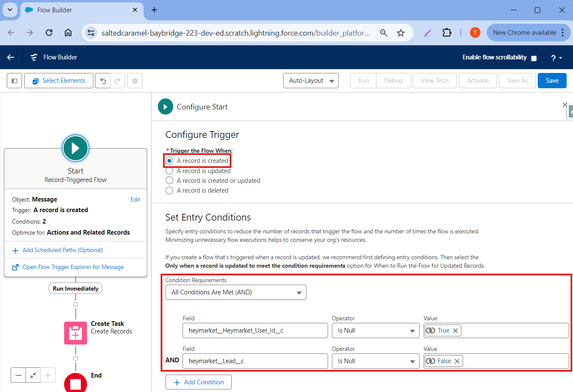Toggle the left toolbox panel icon
Image resolution: width=573 pixels, height=392 pixels.
tap(14, 81)
